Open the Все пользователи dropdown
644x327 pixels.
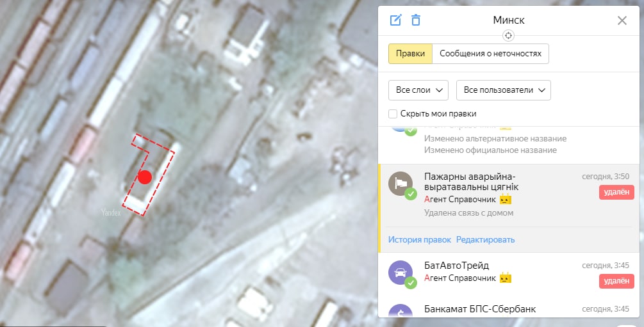click(x=504, y=90)
